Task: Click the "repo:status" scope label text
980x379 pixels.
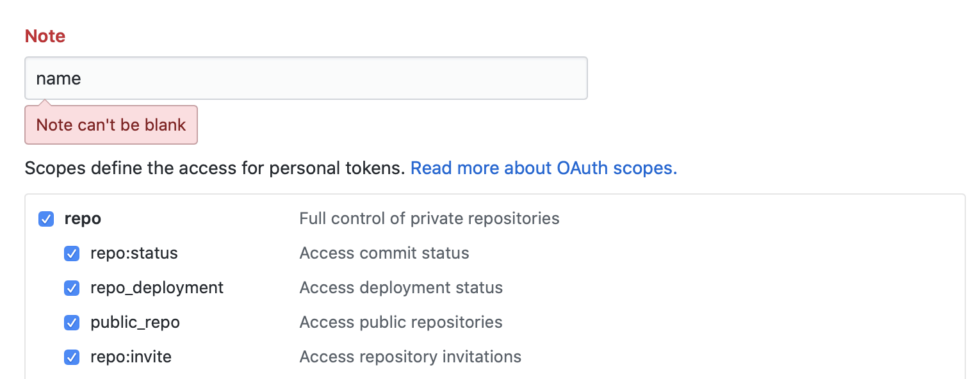Action: (134, 254)
